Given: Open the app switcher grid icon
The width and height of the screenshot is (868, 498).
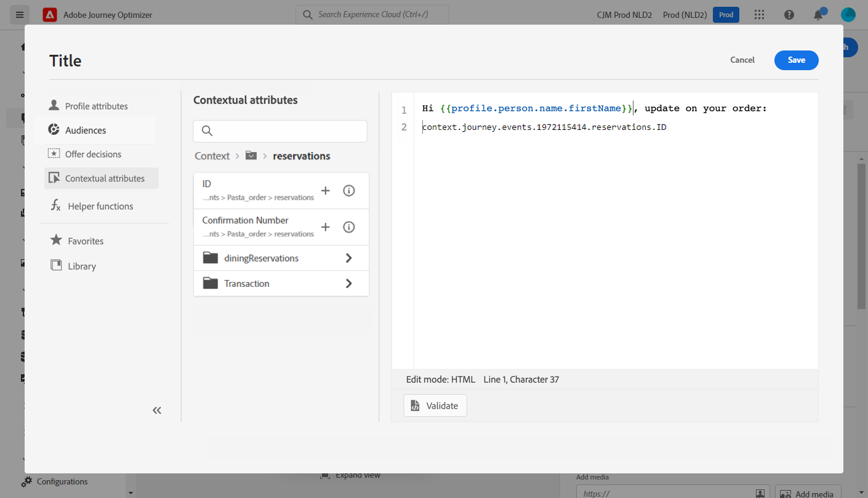Looking at the screenshot, I should [760, 15].
